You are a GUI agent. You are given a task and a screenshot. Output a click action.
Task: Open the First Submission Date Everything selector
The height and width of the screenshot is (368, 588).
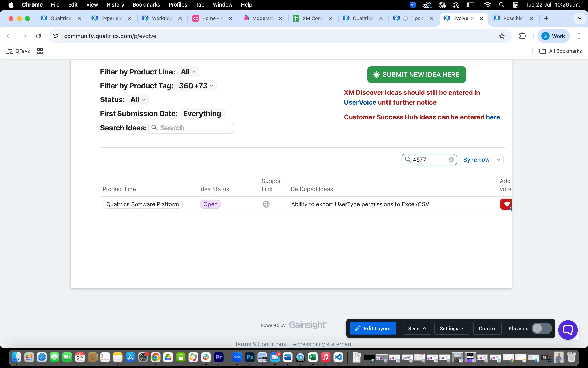coord(202,113)
